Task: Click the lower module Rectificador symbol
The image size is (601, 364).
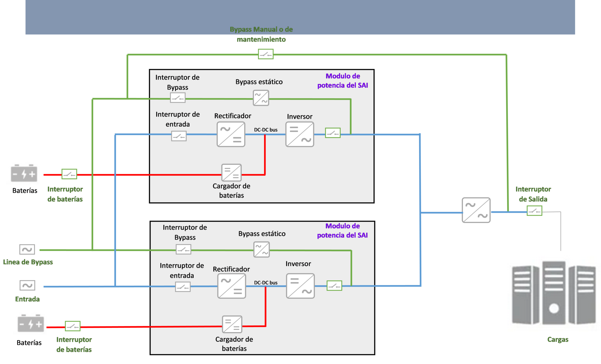Action: [232, 286]
